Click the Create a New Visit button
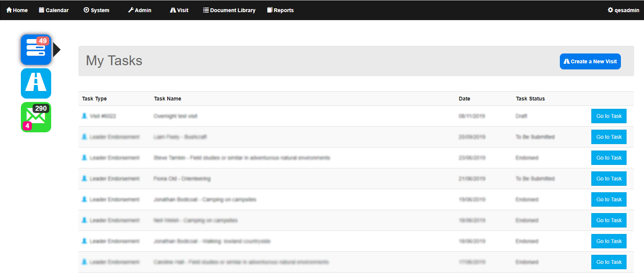Viewport: 644px width, 273px height. (x=590, y=61)
